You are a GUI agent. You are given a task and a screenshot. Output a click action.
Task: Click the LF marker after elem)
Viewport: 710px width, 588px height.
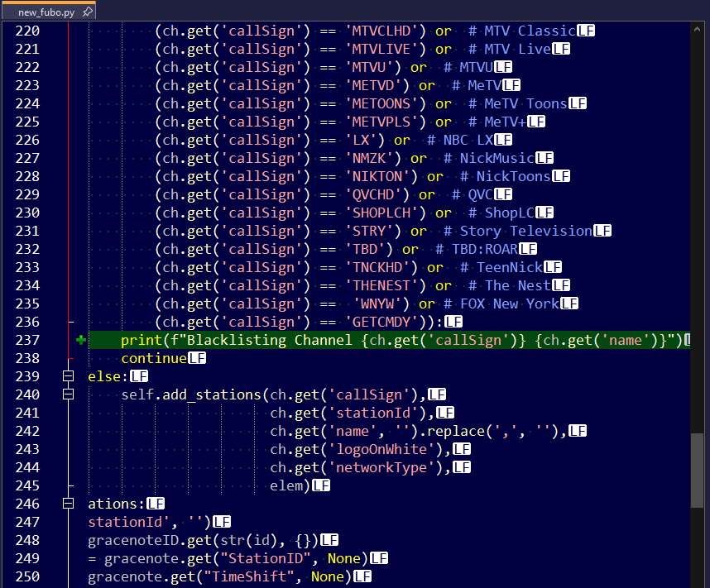click(x=320, y=485)
